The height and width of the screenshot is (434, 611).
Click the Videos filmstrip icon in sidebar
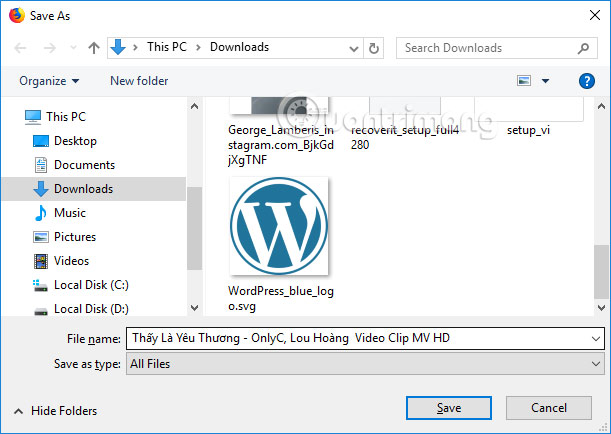[41, 261]
